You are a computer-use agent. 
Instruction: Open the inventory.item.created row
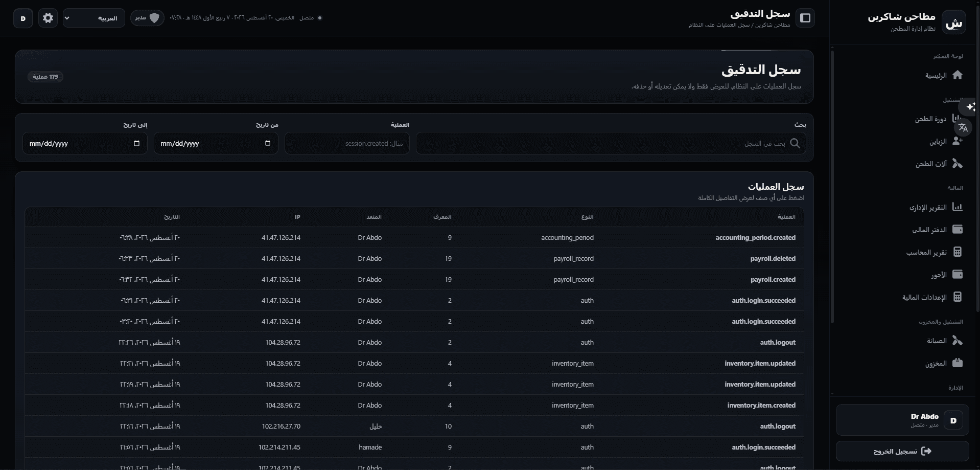pyautogui.click(x=414, y=405)
